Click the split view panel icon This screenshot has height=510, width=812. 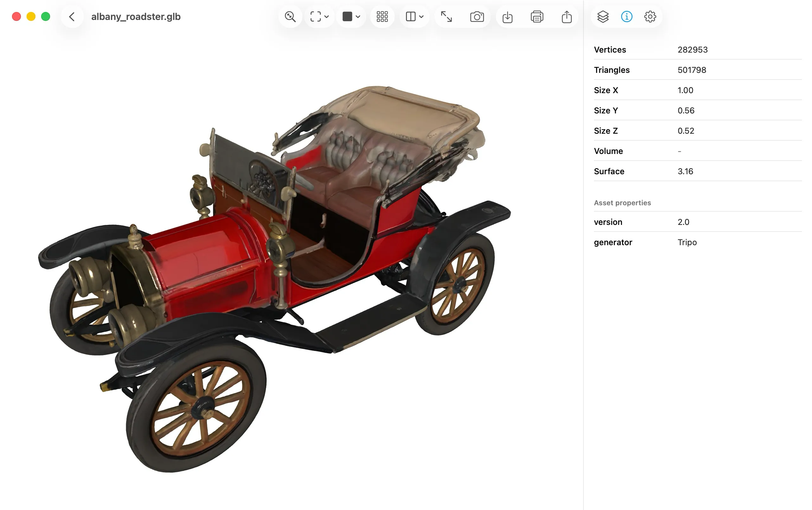pos(410,16)
